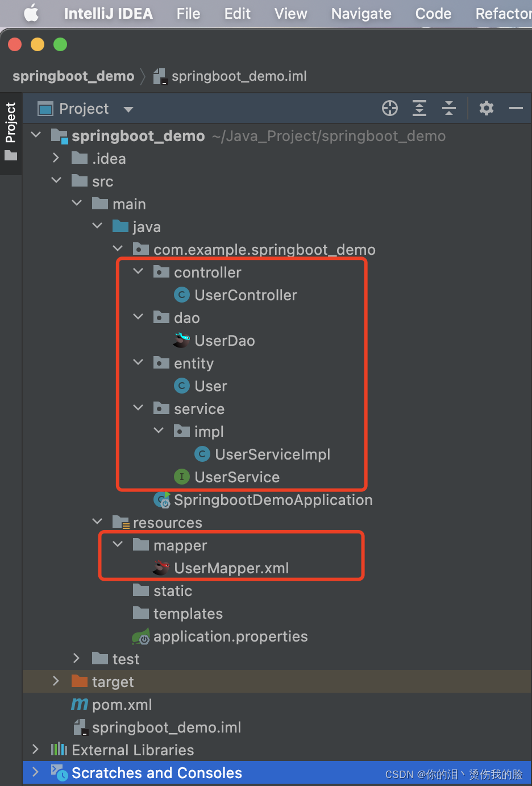The image size is (532, 786).
Task: Open Project panel gear settings
Action: click(487, 108)
